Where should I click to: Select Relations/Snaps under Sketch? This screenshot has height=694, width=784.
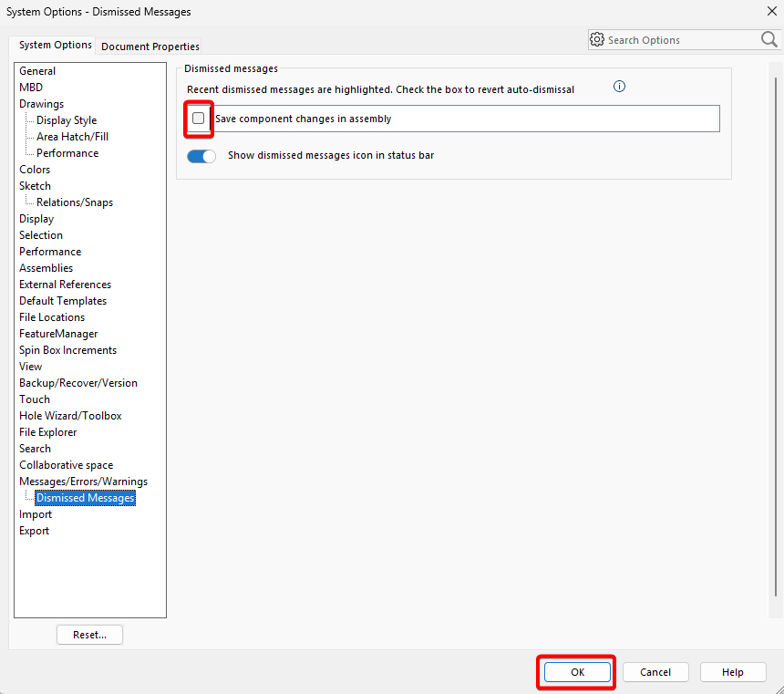(x=75, y=202)
